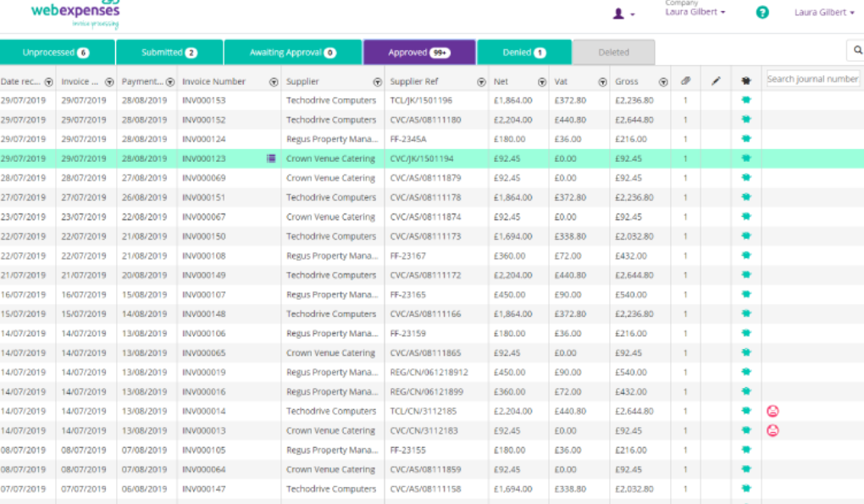Click approval badge icon on INV000069 row
Screen dimensions: 864x504
pos(746,178)
